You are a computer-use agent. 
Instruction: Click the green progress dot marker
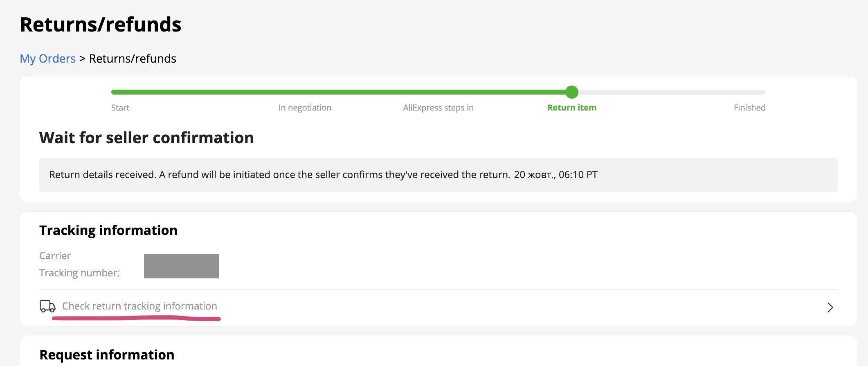point(571,92)
